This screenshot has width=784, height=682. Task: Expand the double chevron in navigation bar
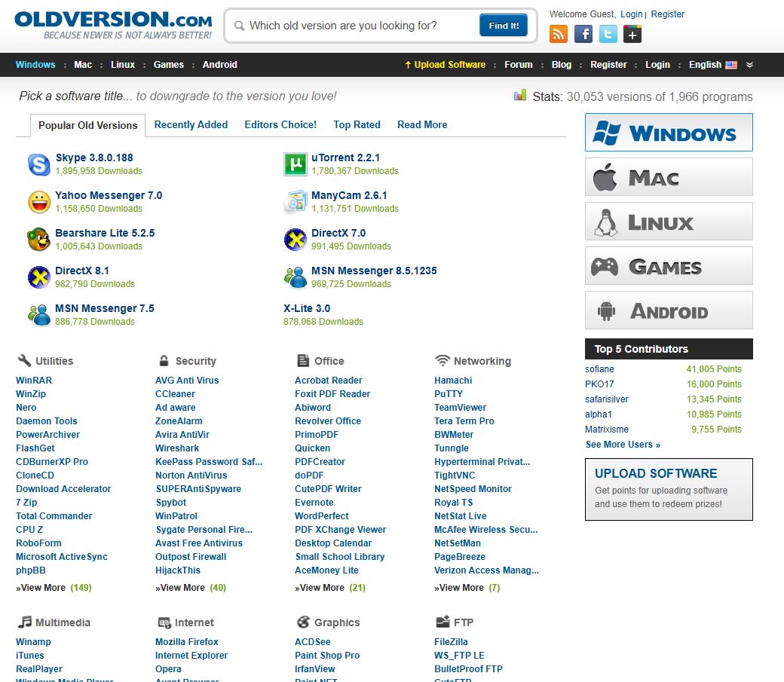click(x=749, y=65)
